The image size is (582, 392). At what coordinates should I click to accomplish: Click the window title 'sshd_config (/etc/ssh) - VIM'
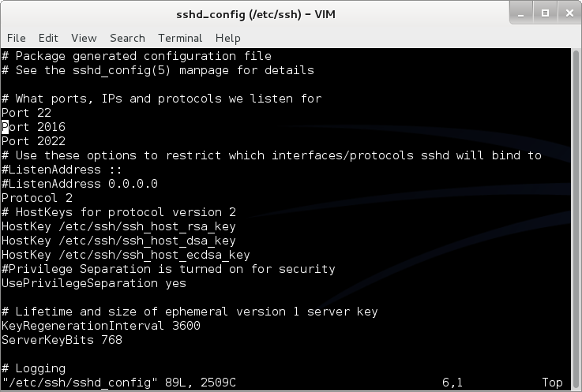[x=256, y=14]
